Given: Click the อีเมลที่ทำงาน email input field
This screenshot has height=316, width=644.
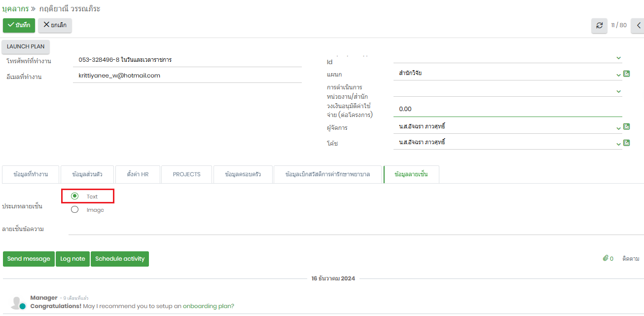Looking at the screenshot, I should (x=187, y=76).
